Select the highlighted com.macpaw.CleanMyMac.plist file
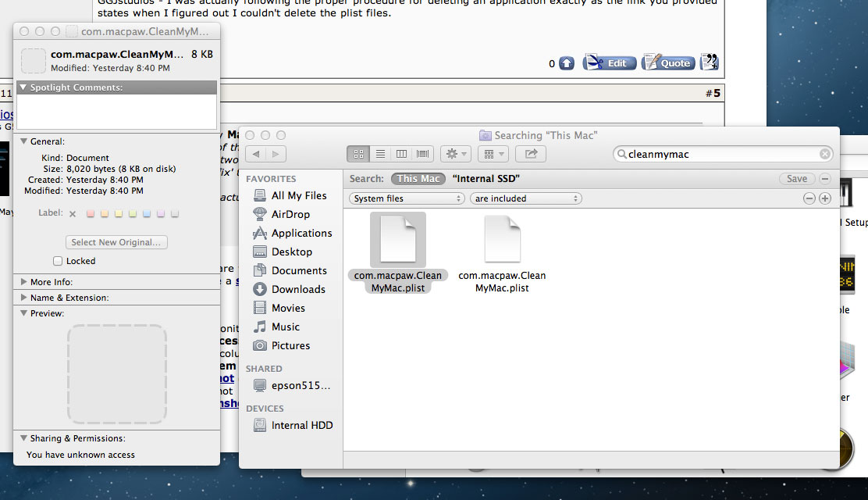Image resolution: width=868 pixels, height=500 pixels. (x=398, y=253)
